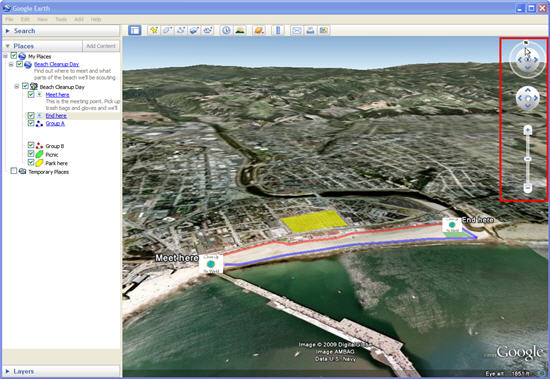
Task: Open the Meet here placemark link
Action: coord(57,95)
